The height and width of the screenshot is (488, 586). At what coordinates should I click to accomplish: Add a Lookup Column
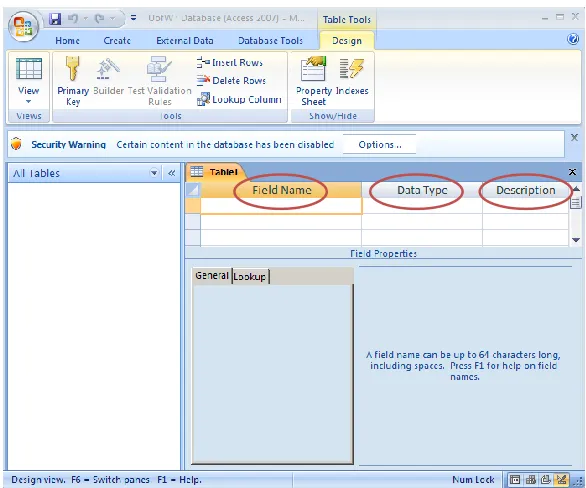(x=239, y=99)
